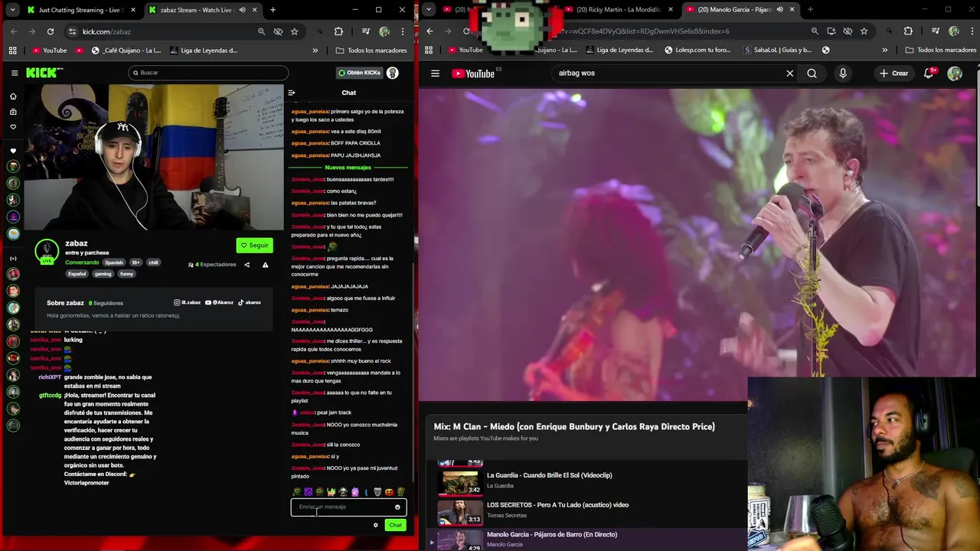Send message with Chat button
Viewport: 980px width, 551px height.
pyautogui.click(x=395, y=525)
